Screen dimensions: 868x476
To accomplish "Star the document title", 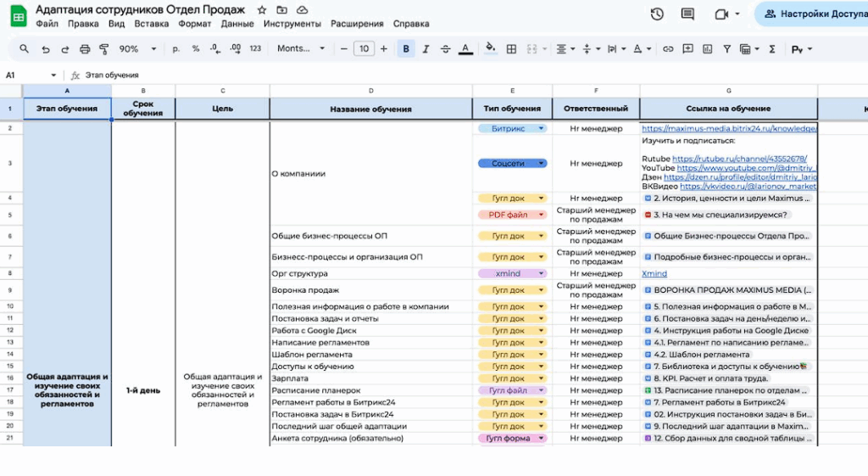I will 262,10.
